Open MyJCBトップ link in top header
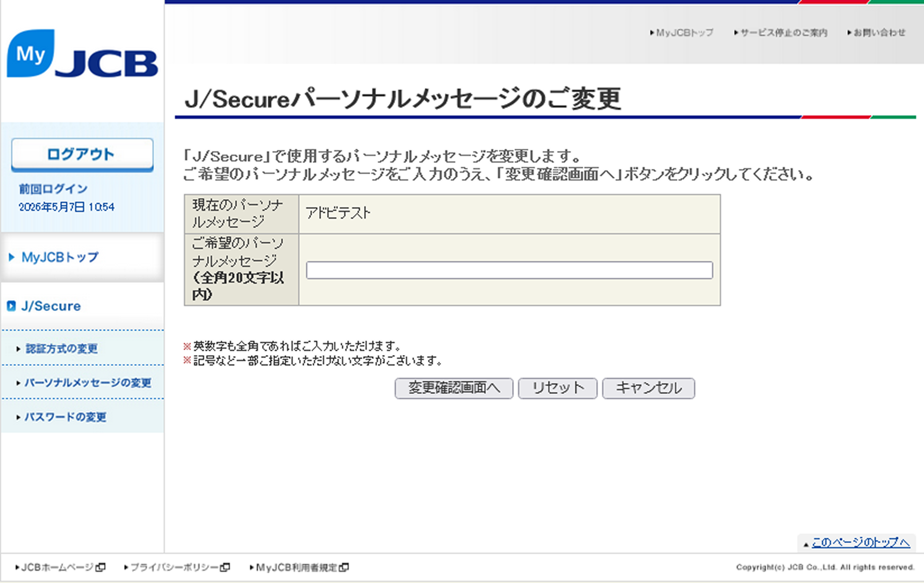This screenshot has height=583, width=924. [685, 33]
